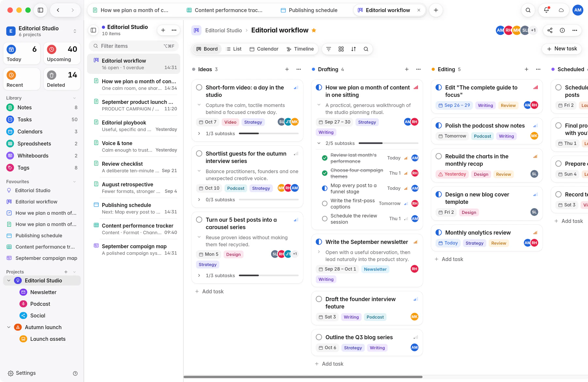588x382 pixels.
Task: Check 'Rebuild the charts' task circle
Action: coord(439,157)
